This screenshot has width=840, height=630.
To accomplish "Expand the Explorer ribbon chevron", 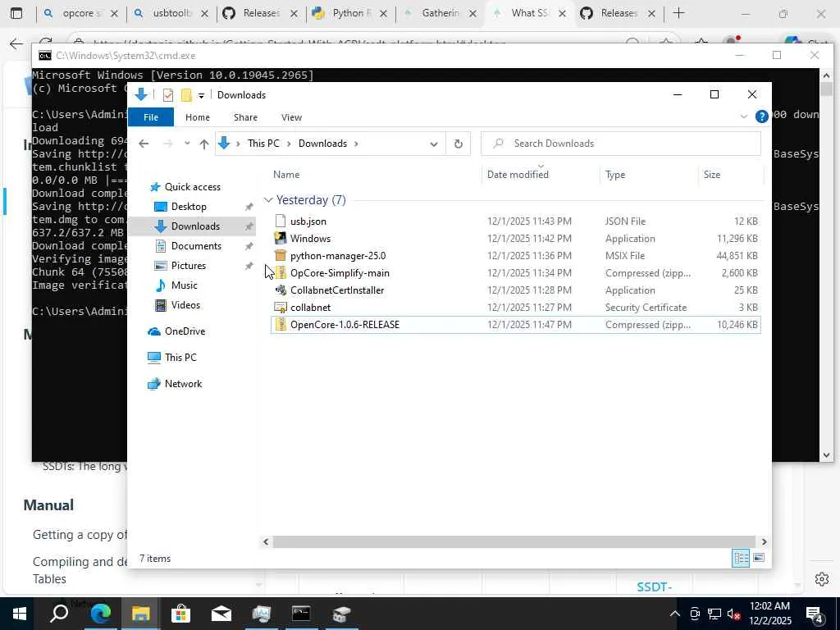I will click(743, 116).
